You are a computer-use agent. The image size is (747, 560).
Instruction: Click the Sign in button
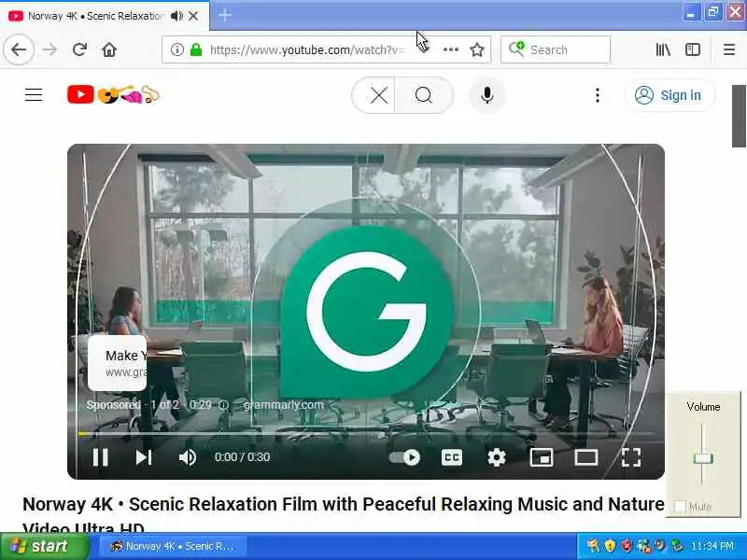[x=669, y=95]
